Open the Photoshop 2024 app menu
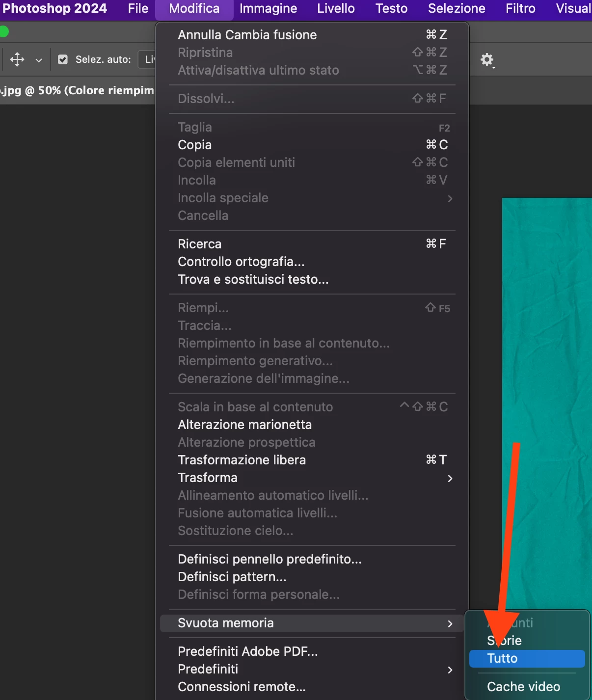 click(54, 8)
